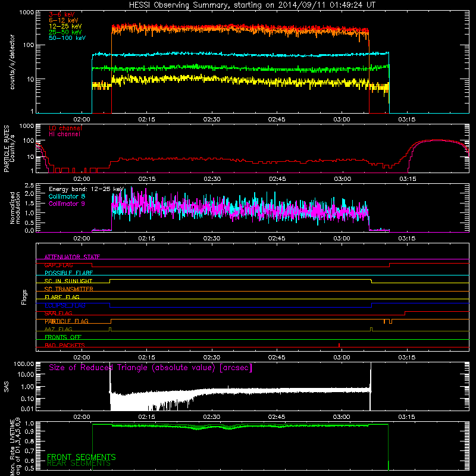476x476 pixels.
Task: Click the ECLIPSE_FLAG label
Action: [65, 305]
